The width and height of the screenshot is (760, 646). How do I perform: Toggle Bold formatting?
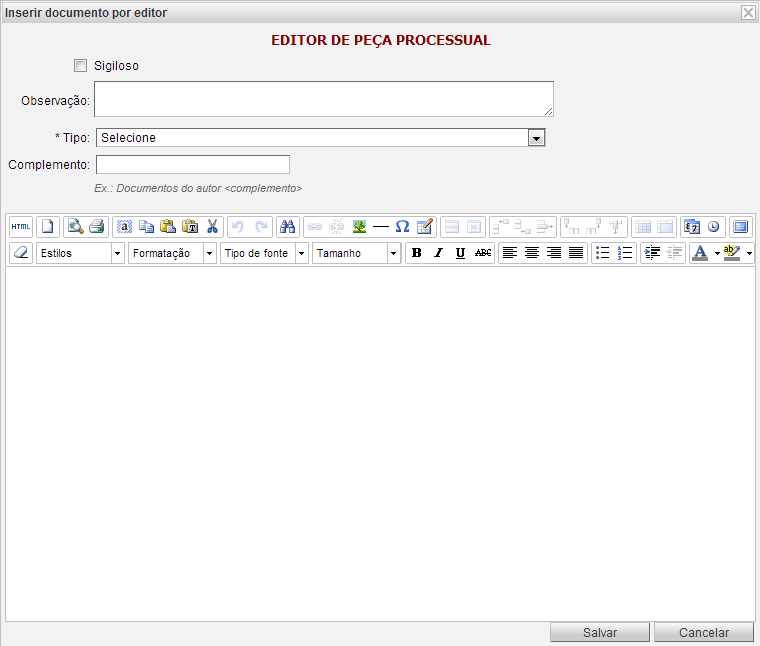pos(416,252)
